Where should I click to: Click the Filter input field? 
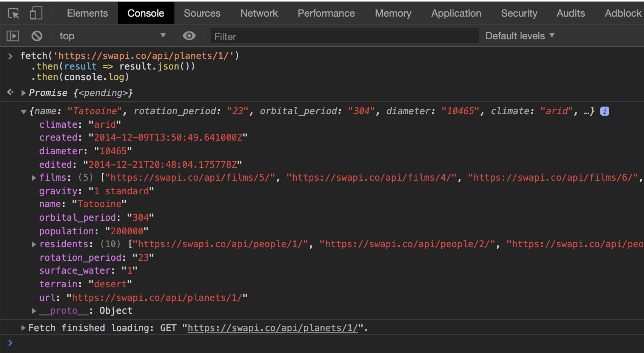[x=344, y=36]
